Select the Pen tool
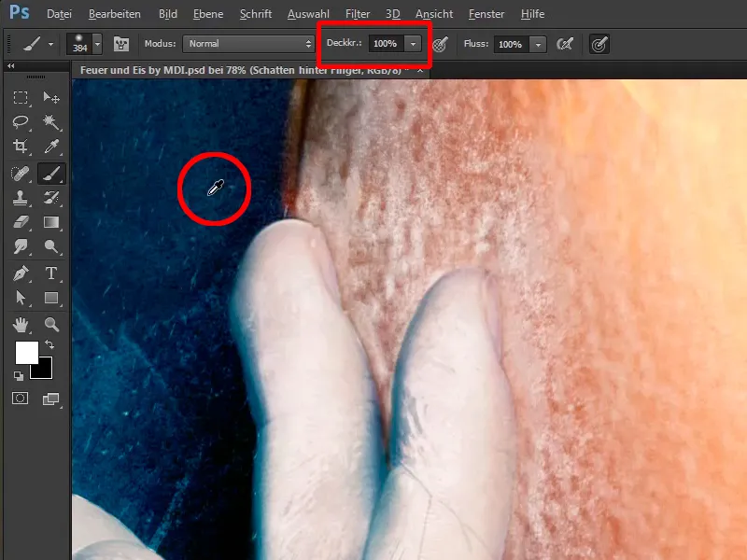This screenshot has height=560, width=747. coord(20,273)
